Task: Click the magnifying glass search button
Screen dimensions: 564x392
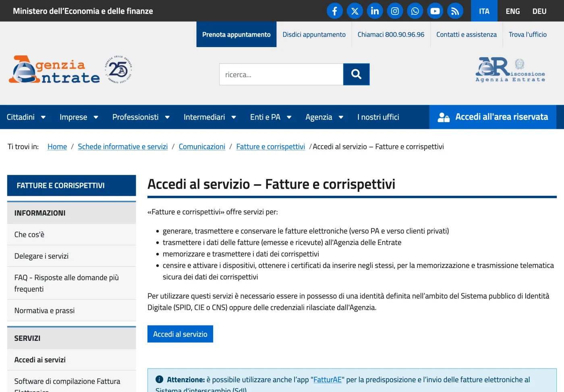Action: coord(356,74)
